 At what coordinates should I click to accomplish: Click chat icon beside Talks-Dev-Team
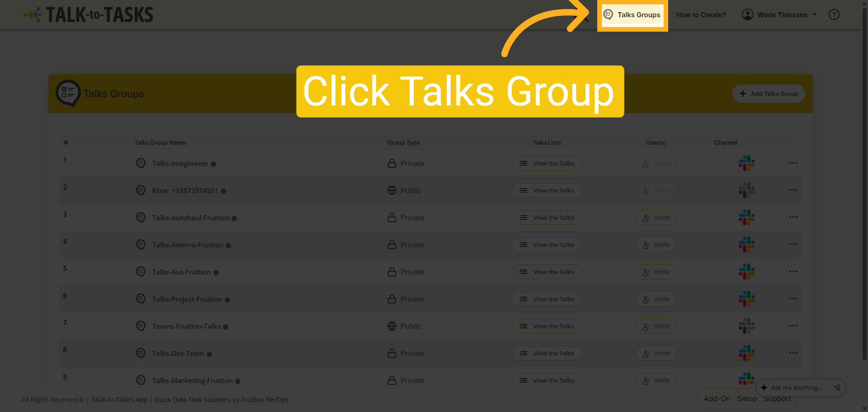141,353
